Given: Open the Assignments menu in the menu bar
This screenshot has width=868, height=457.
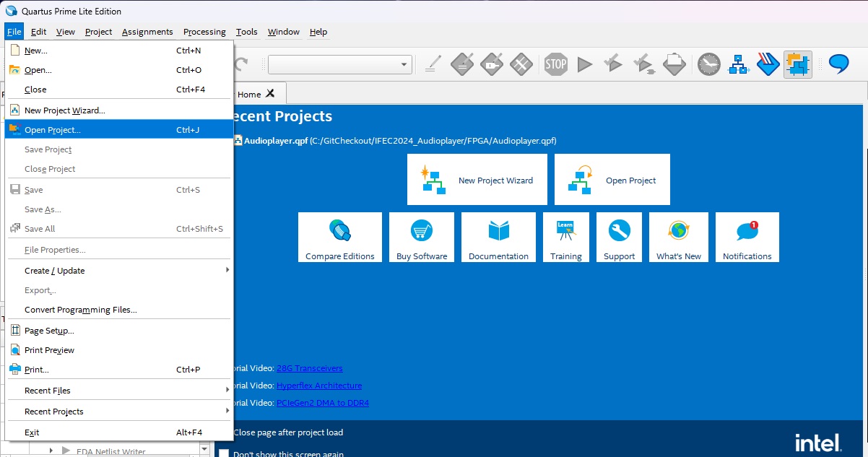Looking at the screenshot, I should [147, 32].
